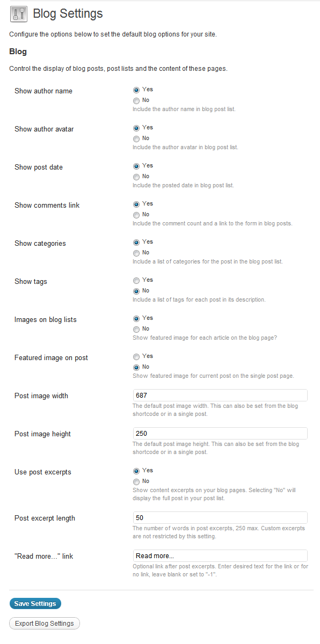Click the Post image width field

pyautogui.click(x=220, y=396)
